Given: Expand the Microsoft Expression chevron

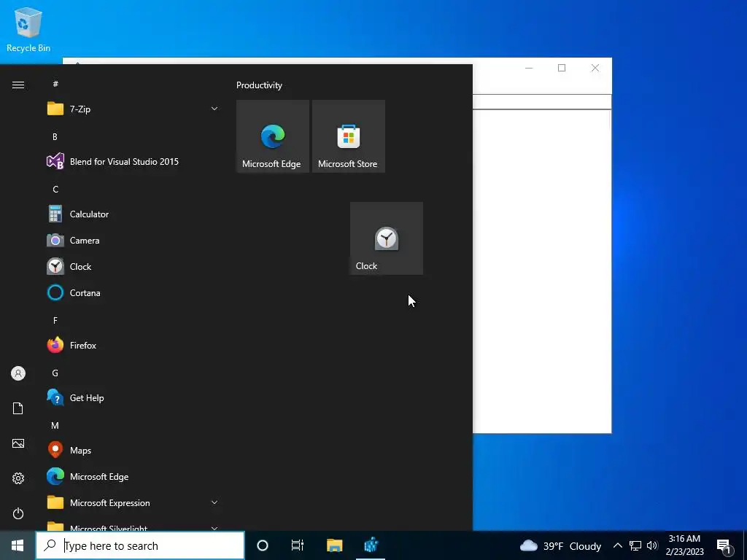Looking at the screenshot, I should 214,502.
